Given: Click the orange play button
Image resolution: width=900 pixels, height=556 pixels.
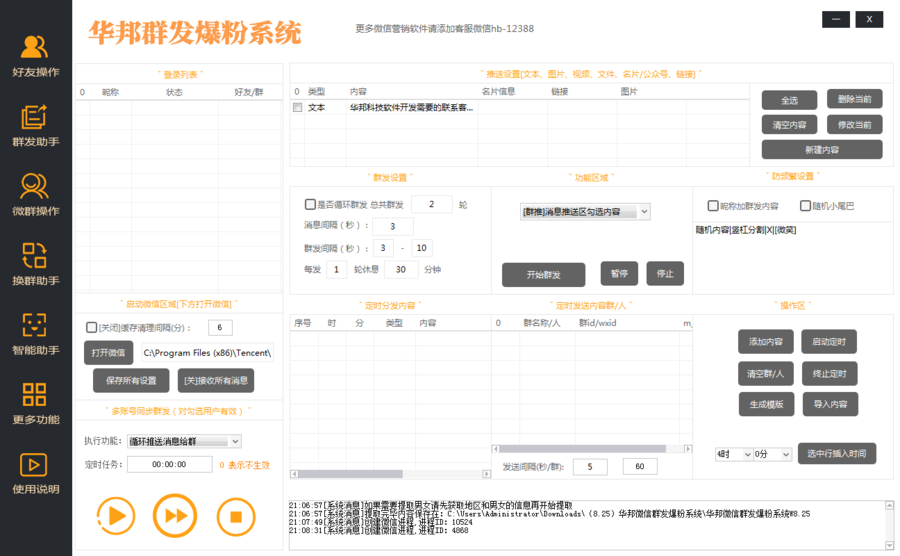Looking at the screenshot, I should point(117,516).
